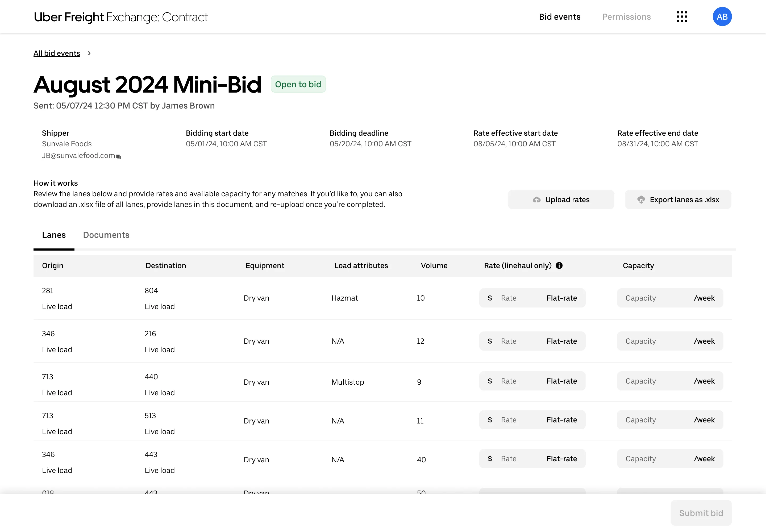Screen dimensions: 766x532
Task: Click the upload cloud icon on Upload rates
Action: pos(536,199)
